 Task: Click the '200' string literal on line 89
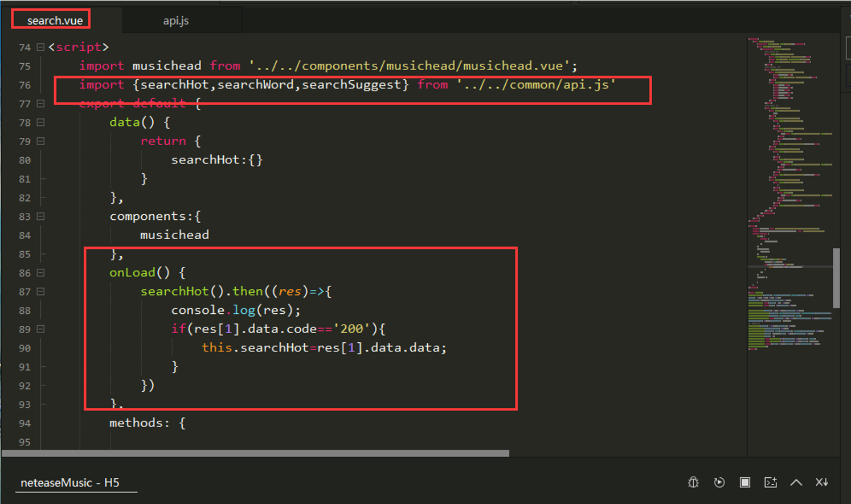pos(351,329)
